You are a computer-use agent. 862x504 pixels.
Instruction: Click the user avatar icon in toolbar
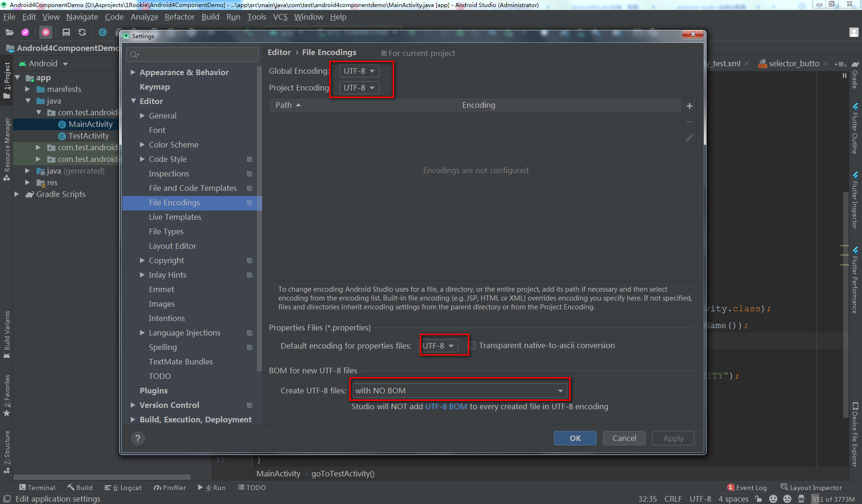tap(854, 32)
